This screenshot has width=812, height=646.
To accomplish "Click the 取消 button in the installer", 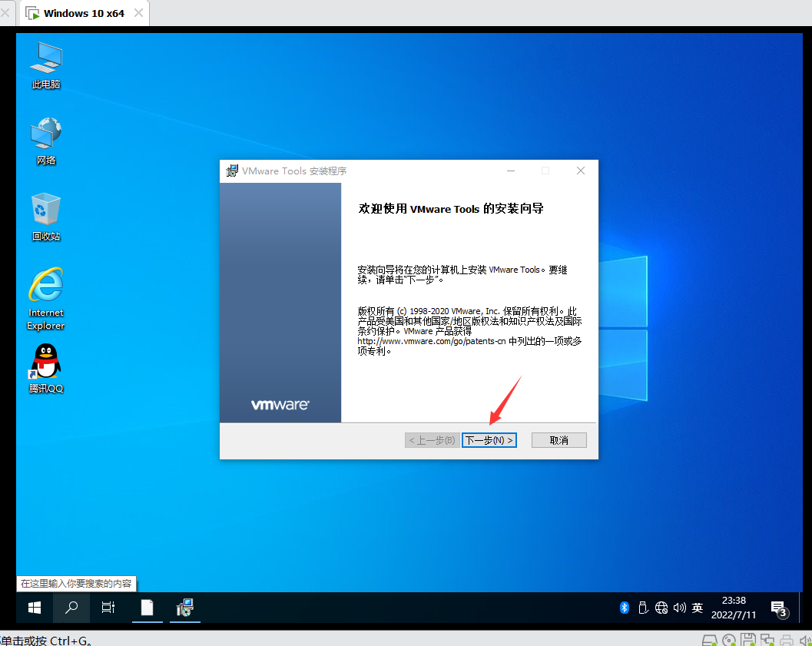I will (x=558, y=440).
